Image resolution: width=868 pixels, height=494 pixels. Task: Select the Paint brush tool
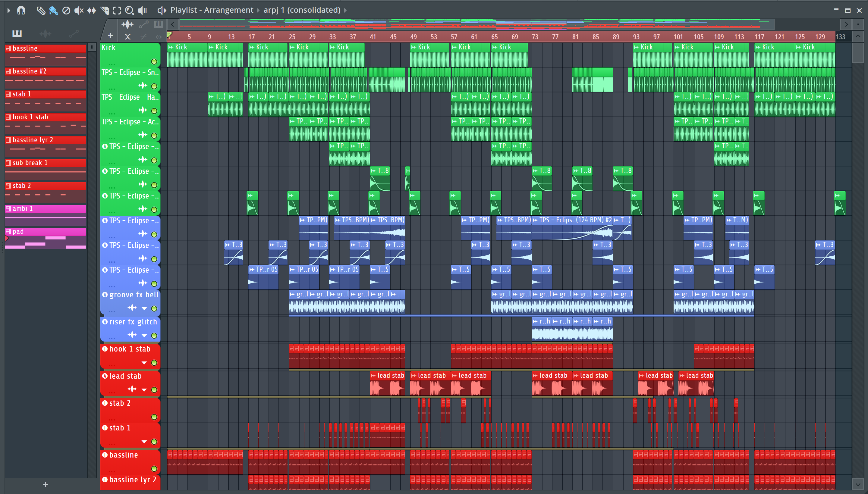(x=53, y=11)
